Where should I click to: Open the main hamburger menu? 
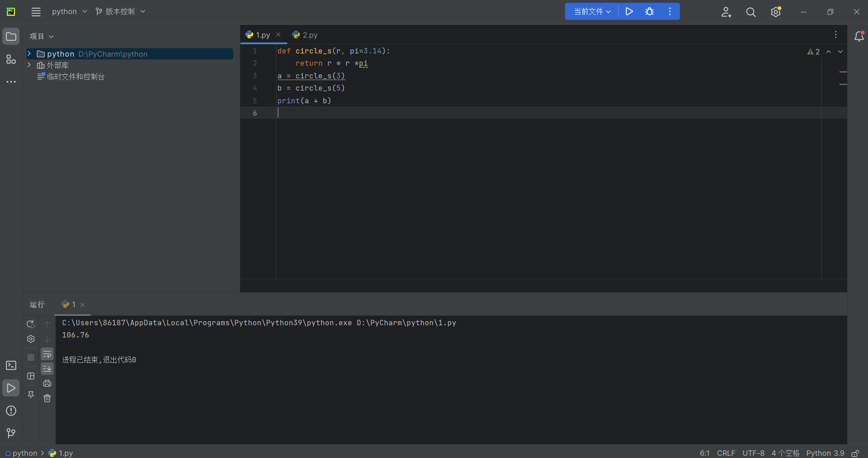click(x=36, y=12)
